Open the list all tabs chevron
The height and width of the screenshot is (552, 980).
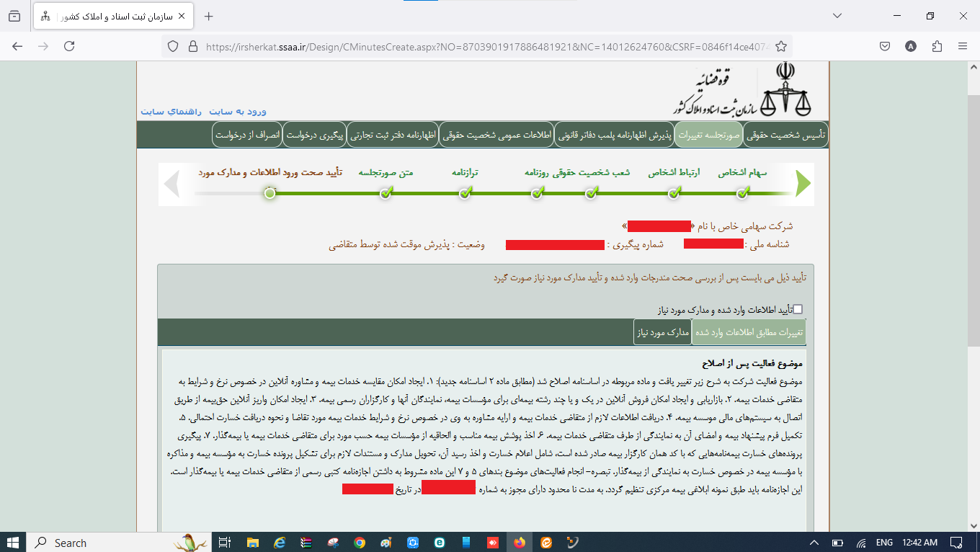point(837,16)
